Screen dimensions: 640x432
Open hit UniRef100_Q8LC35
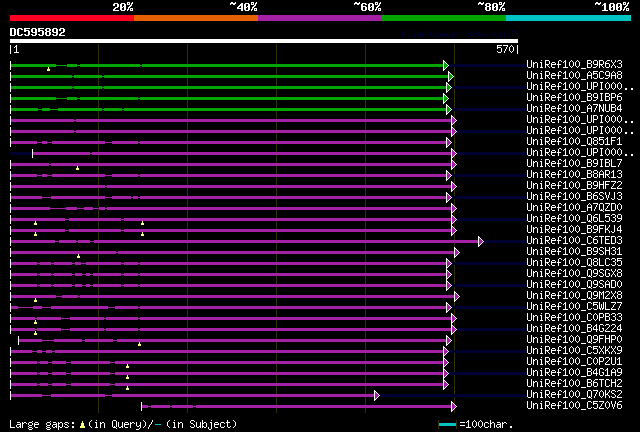[x=574, y=263]
